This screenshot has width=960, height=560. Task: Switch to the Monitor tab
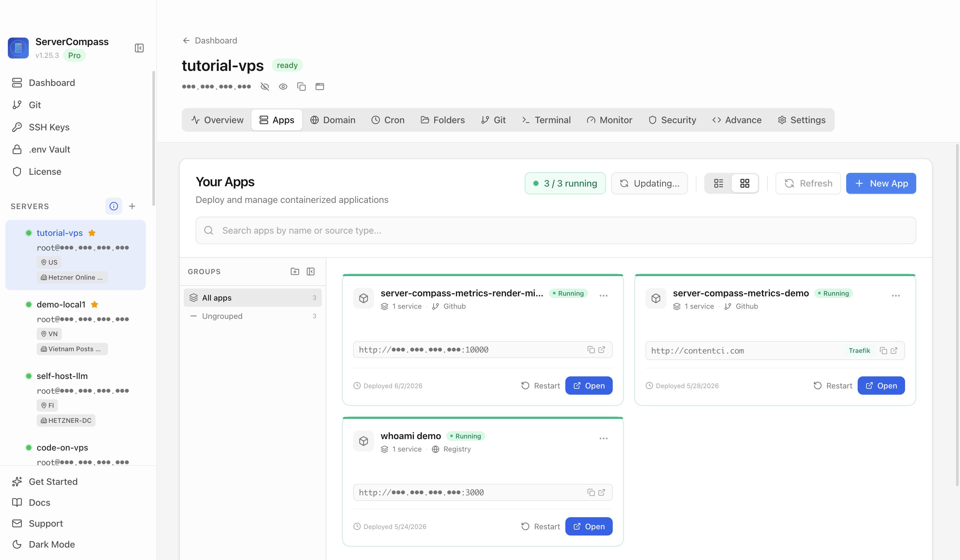click(609, 120)
